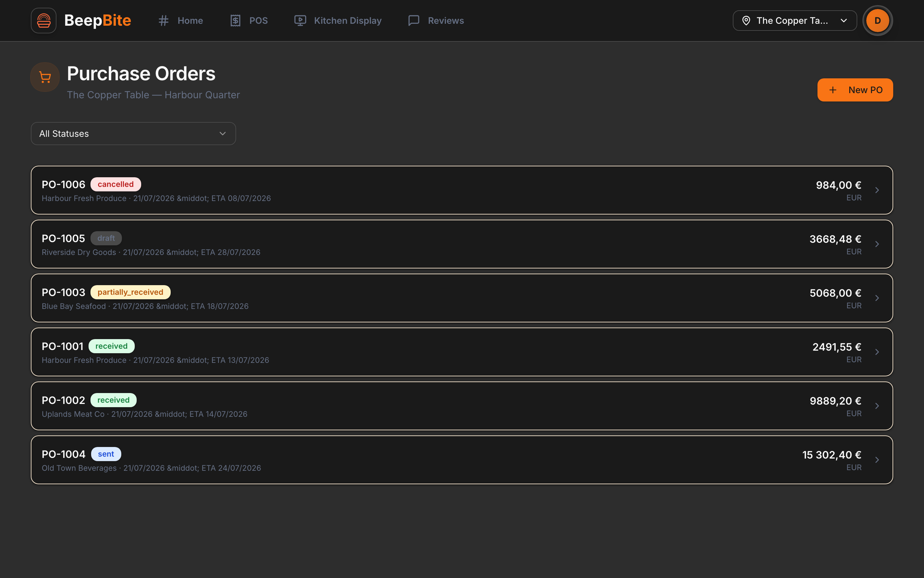The width and height of the screenshot is (924, 578).
Task: Click the 15 302,40 € amount
Action: (x=832, y=454)
